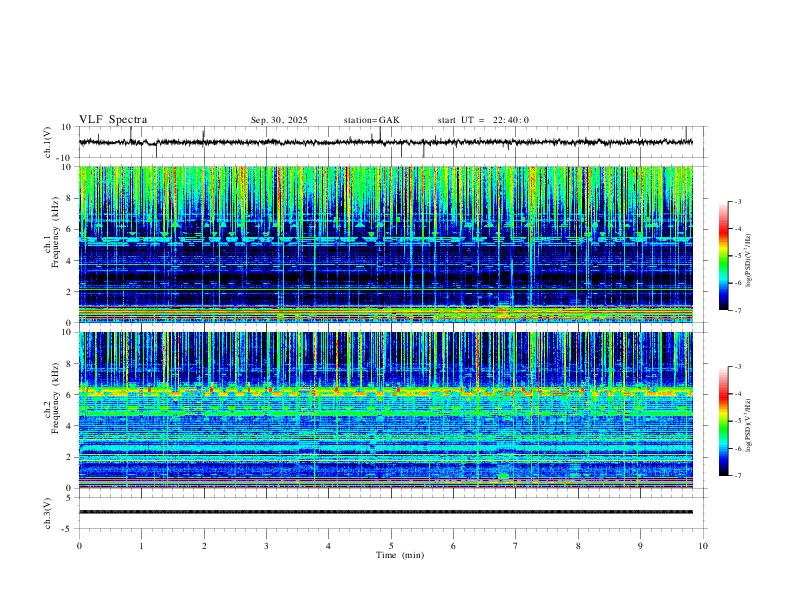Click the "-5" tick on ch.3(V) axis
Image resolution: width=792 pixels, height=612 pixels.
[67, 529]
